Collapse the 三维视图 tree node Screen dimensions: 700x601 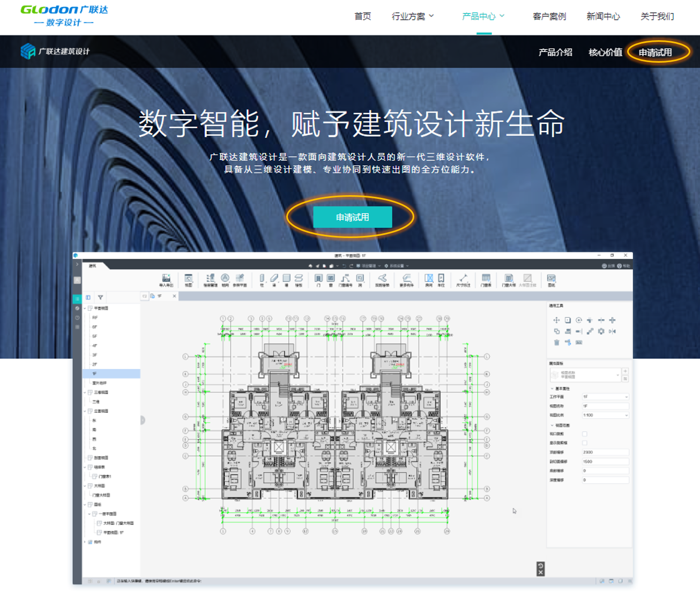coord(85,392)
